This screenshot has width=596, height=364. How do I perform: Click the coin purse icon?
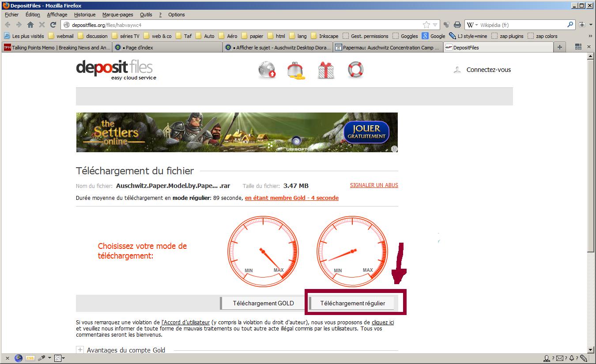click(296, 70)
